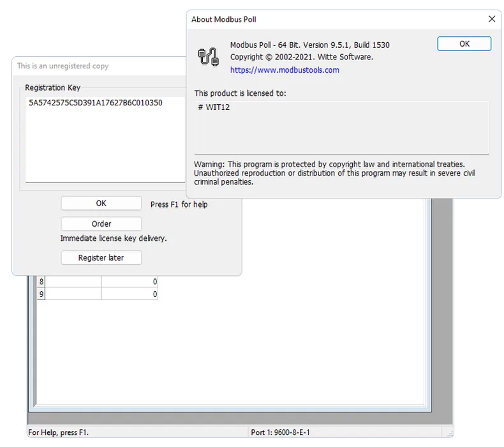Click status bar 'For Help, press F1.'

(58, 432)
